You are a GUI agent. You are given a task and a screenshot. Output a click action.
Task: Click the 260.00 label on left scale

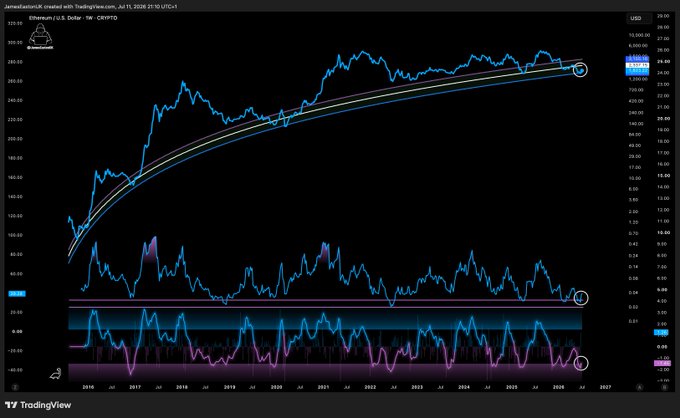[15, 81]
